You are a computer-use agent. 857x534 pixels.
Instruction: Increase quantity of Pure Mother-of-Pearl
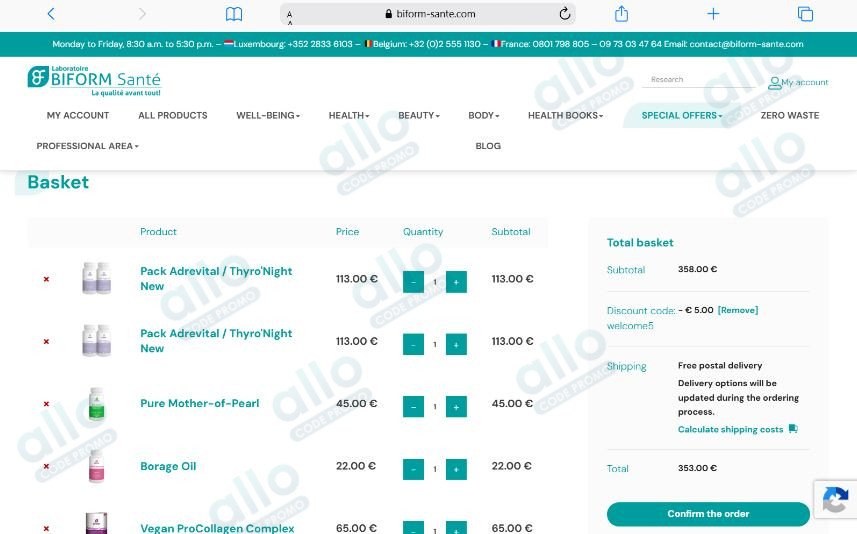coord(456,407)
